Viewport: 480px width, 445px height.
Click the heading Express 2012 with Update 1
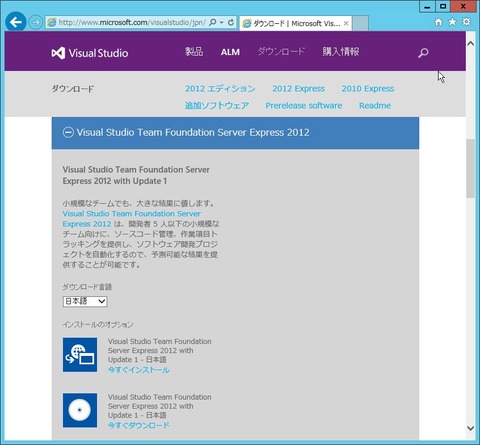click(x=115, y=181)
